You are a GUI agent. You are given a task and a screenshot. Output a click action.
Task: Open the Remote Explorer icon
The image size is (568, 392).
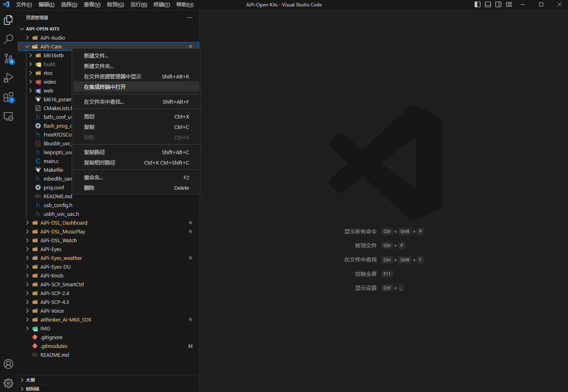pyautogui.click(x=8, y=116)
